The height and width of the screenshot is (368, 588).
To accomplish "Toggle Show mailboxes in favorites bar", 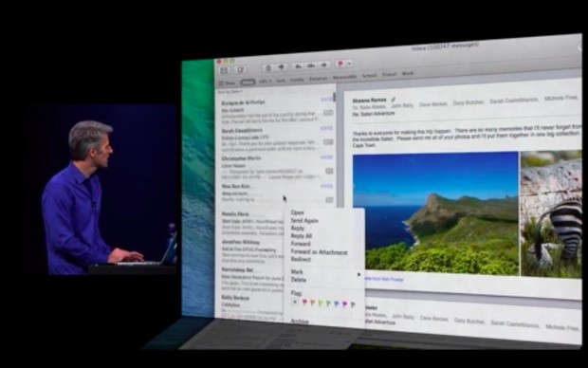I will [x=228, y=83].
